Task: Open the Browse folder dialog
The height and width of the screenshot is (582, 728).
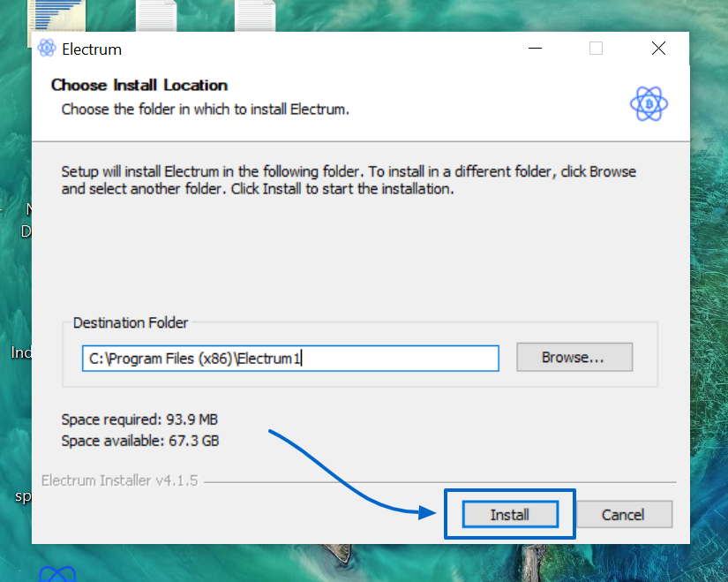Action: pos(574,357)
